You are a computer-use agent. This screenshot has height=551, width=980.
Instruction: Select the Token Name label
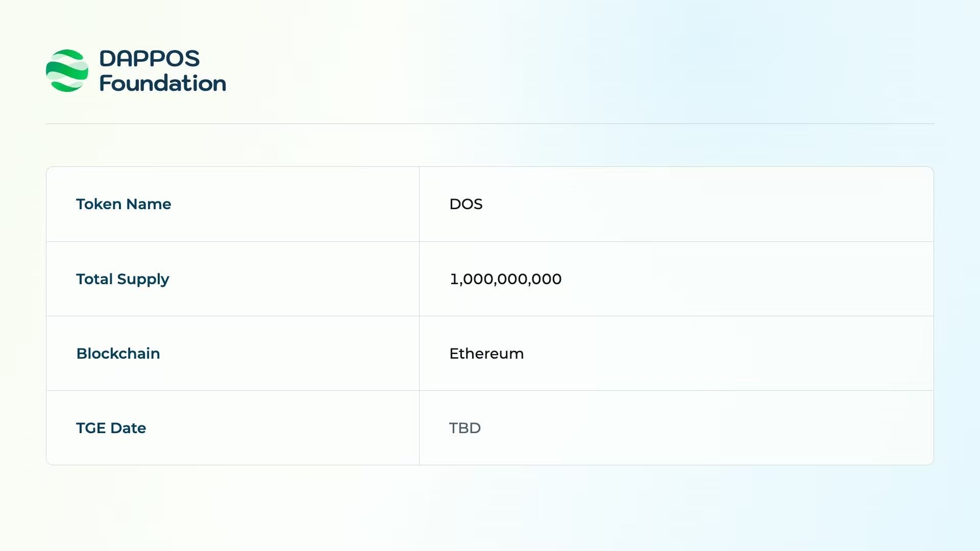click(x=124, y=204)
